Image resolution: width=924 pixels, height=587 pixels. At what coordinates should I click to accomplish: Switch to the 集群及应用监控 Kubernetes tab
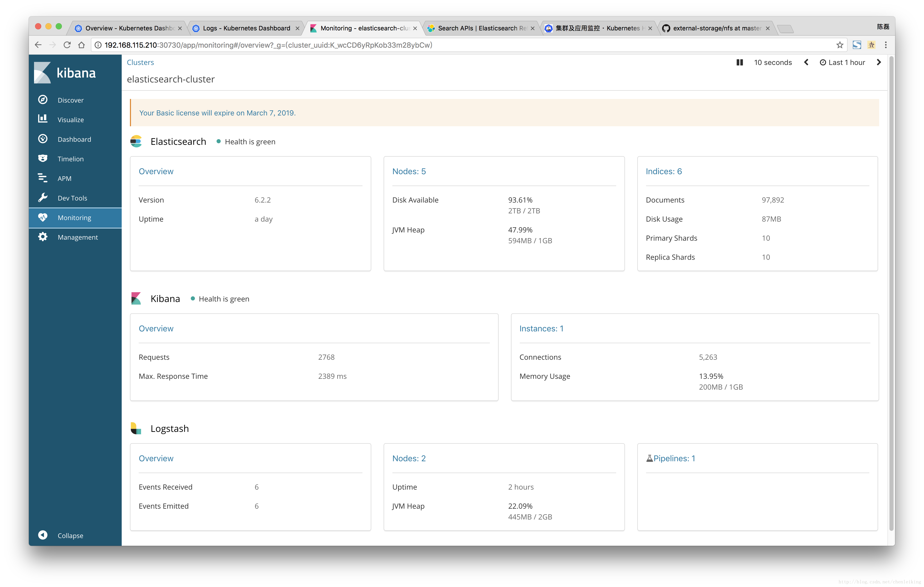coord(599,28)
